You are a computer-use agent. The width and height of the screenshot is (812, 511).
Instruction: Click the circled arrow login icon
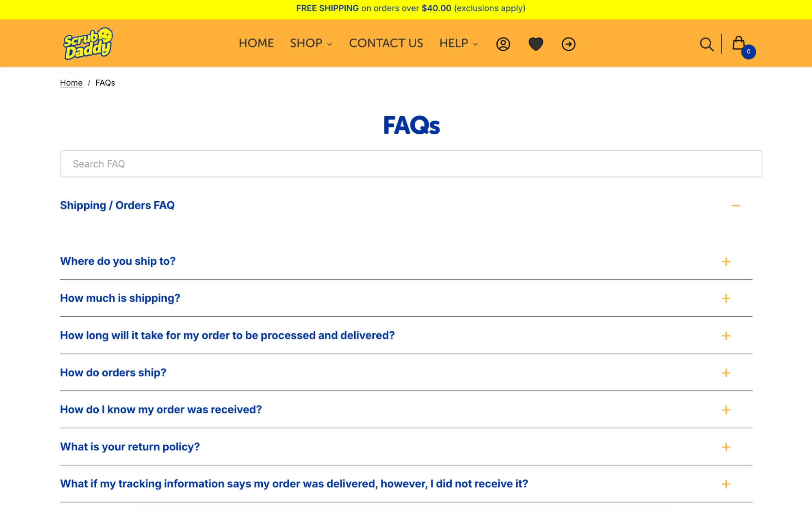pyautogui.click(x=568, y=44)
